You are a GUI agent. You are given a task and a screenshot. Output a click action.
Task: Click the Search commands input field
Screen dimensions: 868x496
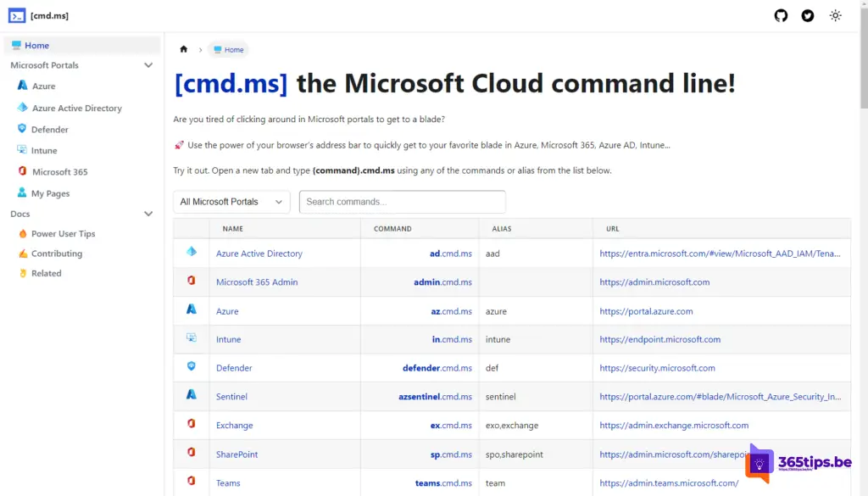click(x=402, y=202)
